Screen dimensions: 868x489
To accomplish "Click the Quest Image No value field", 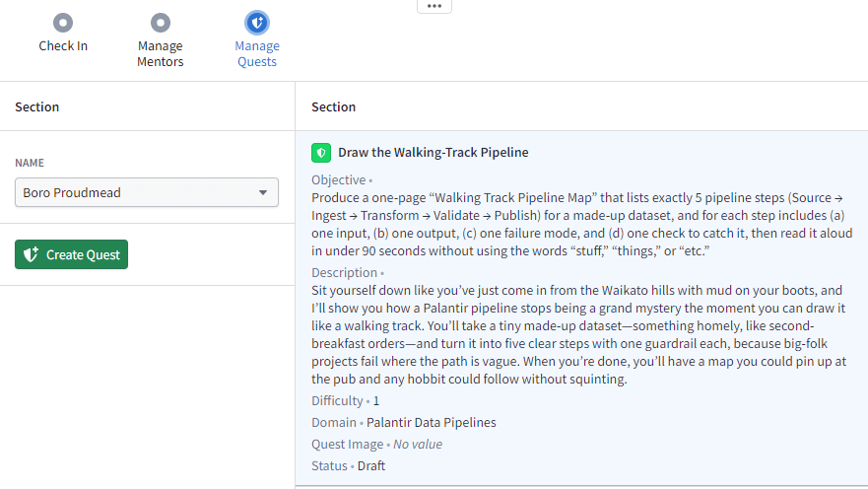I will [x=418, y=445].
